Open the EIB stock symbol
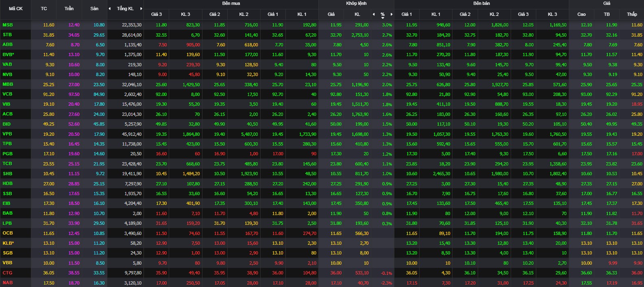644x287 pixels. pyautogui.click(x=7, y=203)
